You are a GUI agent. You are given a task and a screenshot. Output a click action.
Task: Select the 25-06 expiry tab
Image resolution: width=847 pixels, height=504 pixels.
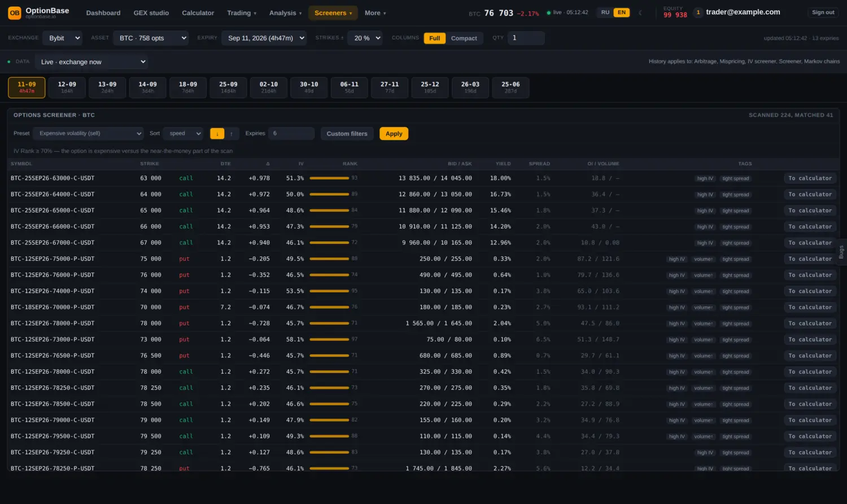510,87
